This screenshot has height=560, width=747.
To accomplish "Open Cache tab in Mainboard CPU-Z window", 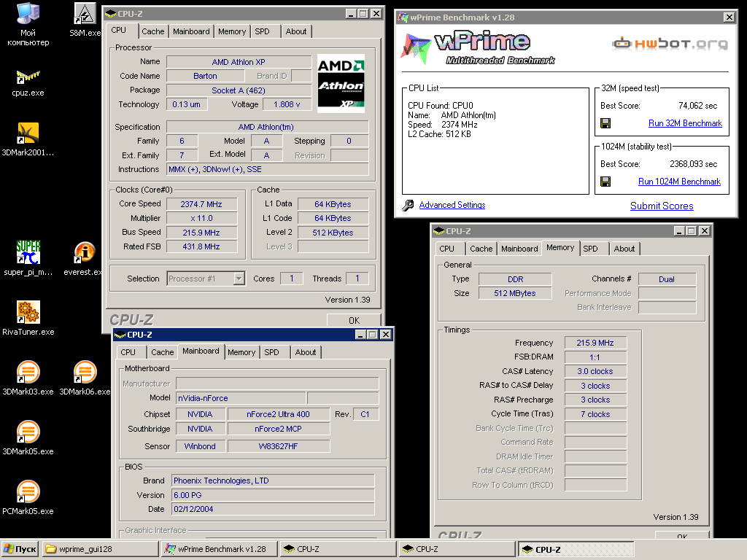I will click(x=163, y=352).
